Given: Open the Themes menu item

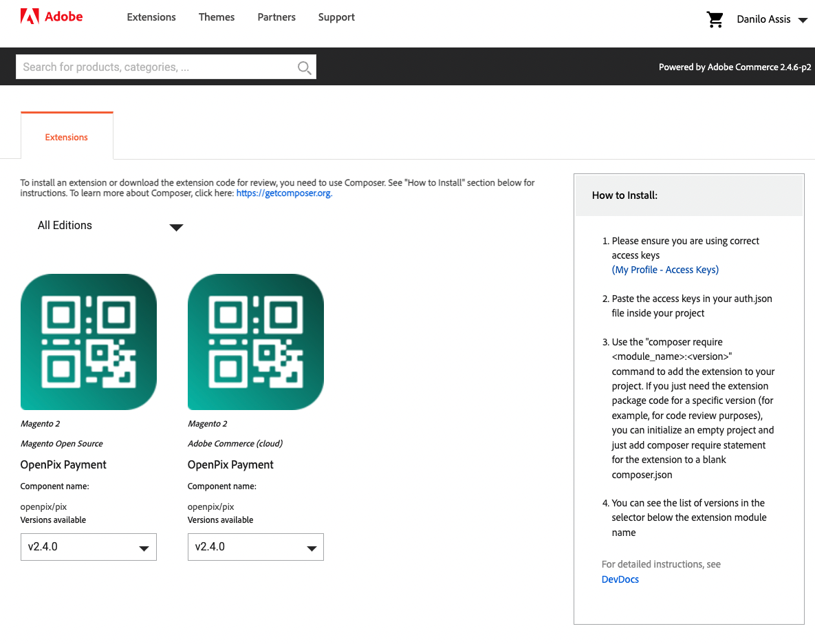Looking at the screenshot, I should pyautogui.click(x=217, y=17).
